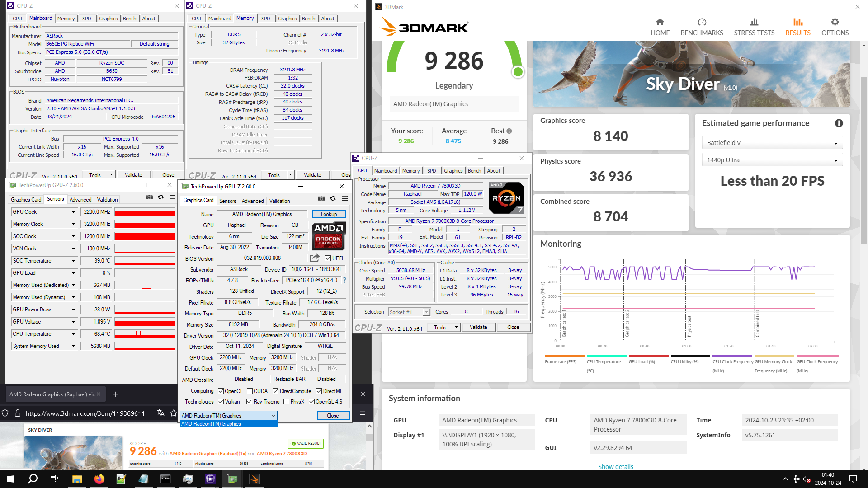Open notification center on taskbar
The height and width of the screenshot is (488, 868).
pos(853,479)
